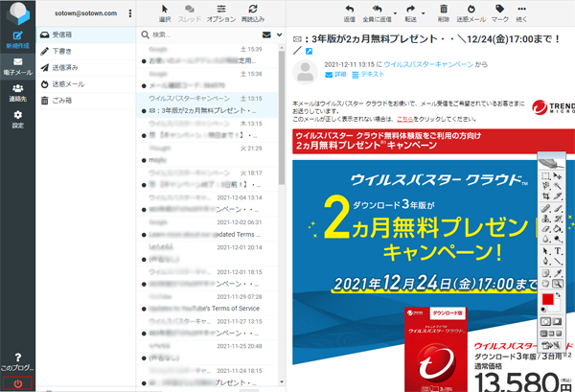Screen dimensions: 575x392
Task: Click the こちら link in email
Action: (x=404, y=119)
